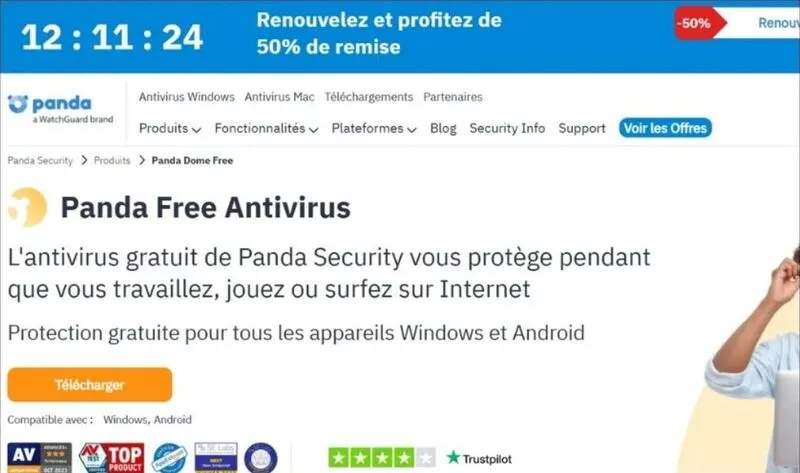Expand the Plateformes dropdown menu

coord(374,129)
